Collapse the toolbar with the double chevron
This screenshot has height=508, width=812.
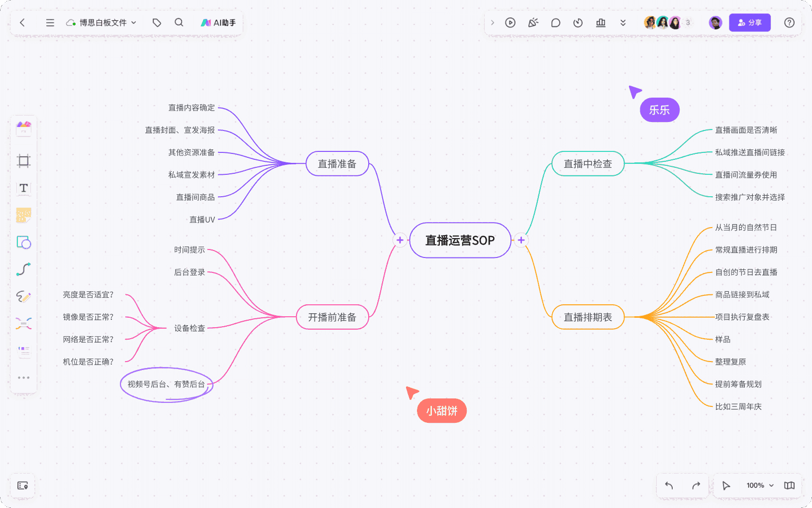point(623,22)
